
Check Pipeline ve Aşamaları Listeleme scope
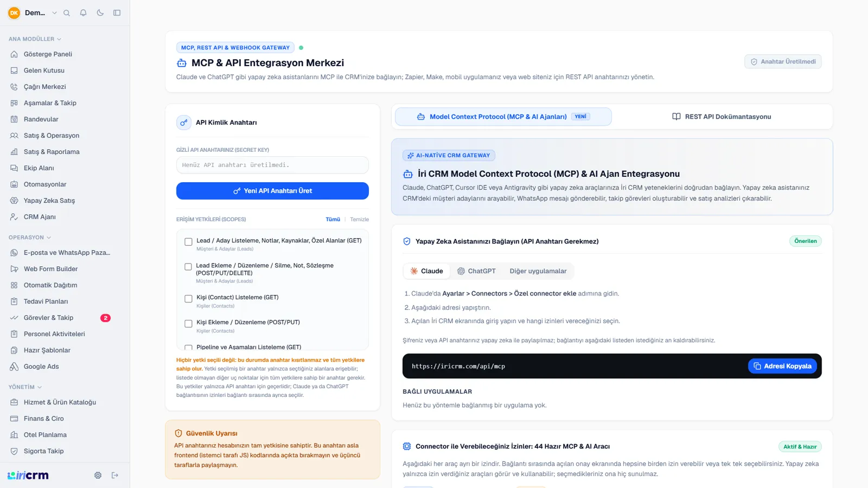click(x=188, y=348)
